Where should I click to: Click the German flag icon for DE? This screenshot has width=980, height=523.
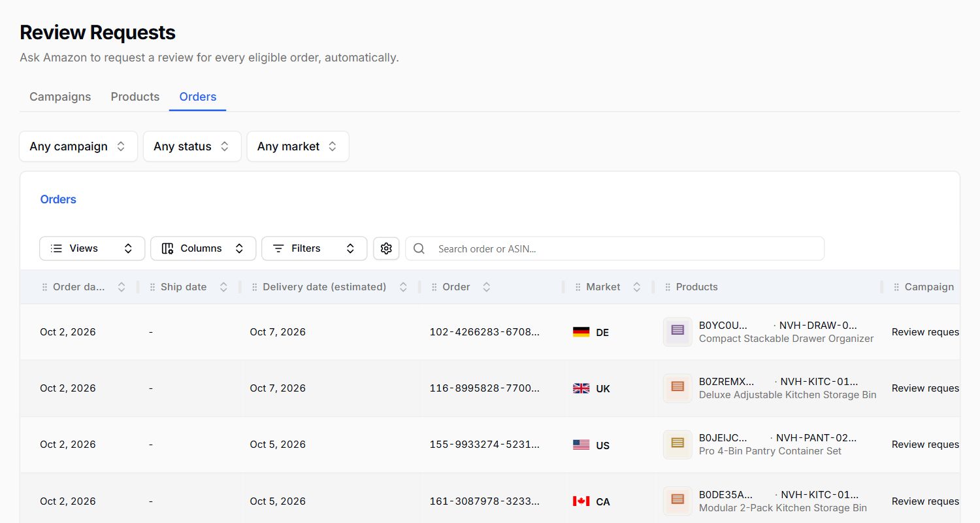581,332
